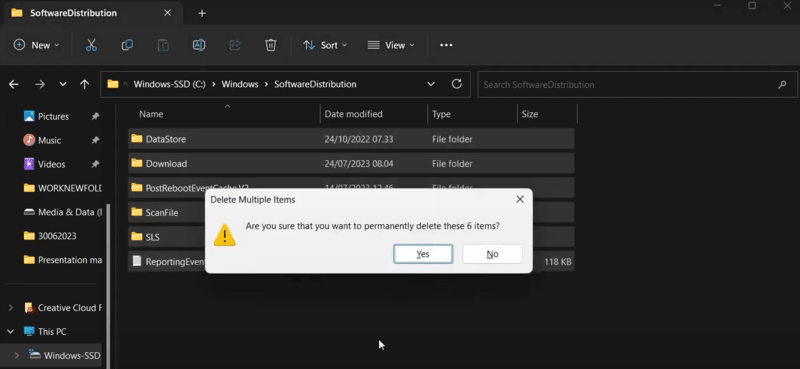Image resolution: width=800 pixels, height=369 pixels.
Task: Click the Pictures icon in sidebar
Action: [30, 116]
